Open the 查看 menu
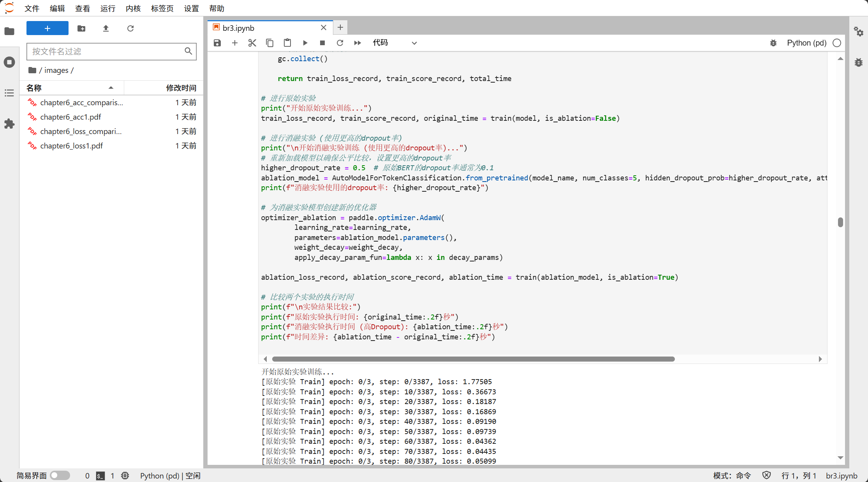Viewport: 868px width, 482px height. (83, 8)
